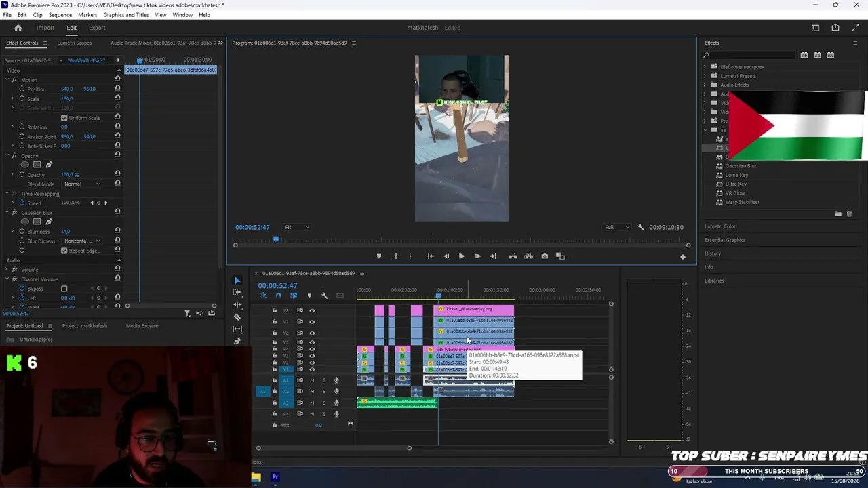The image size is (868, 488).
Task: Select the Razor tool
Action: pos(237,317)
